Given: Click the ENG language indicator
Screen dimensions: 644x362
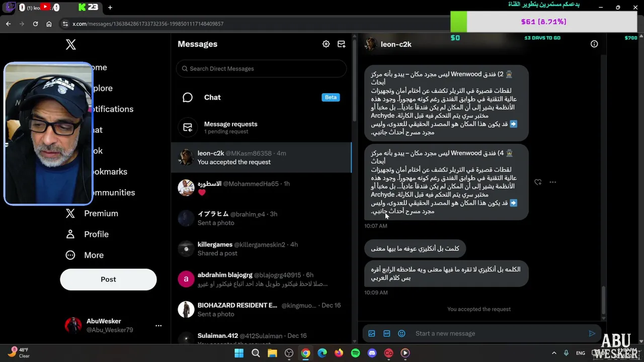Looking at the screenshot, I should 580,353.
